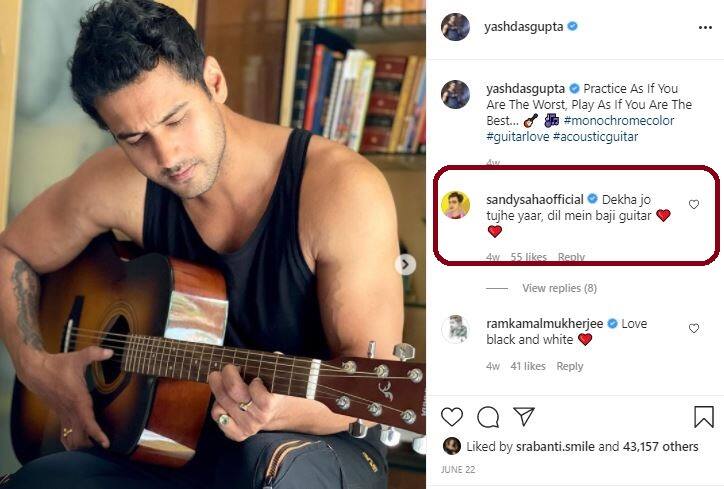This screenshot has height=489, width=724.
Task: Follow the #monochromecolor hashtag link
Action: tap(619, 121)
